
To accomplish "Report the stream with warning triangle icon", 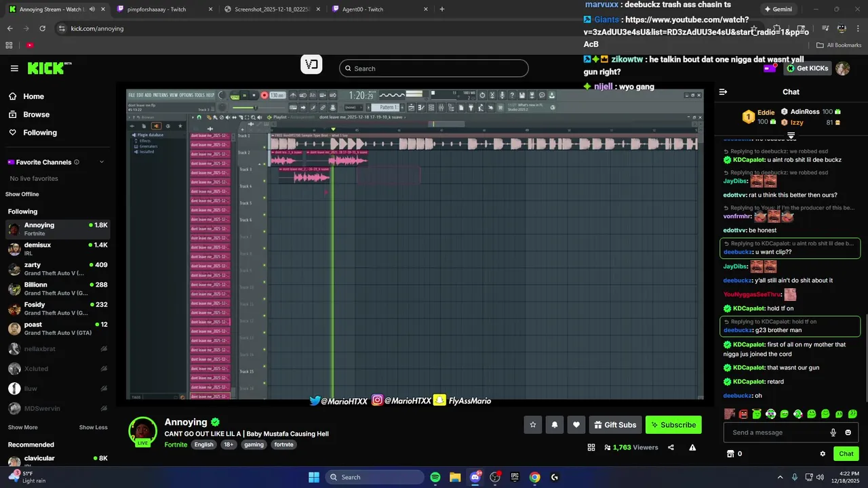I will coord(692,447).
